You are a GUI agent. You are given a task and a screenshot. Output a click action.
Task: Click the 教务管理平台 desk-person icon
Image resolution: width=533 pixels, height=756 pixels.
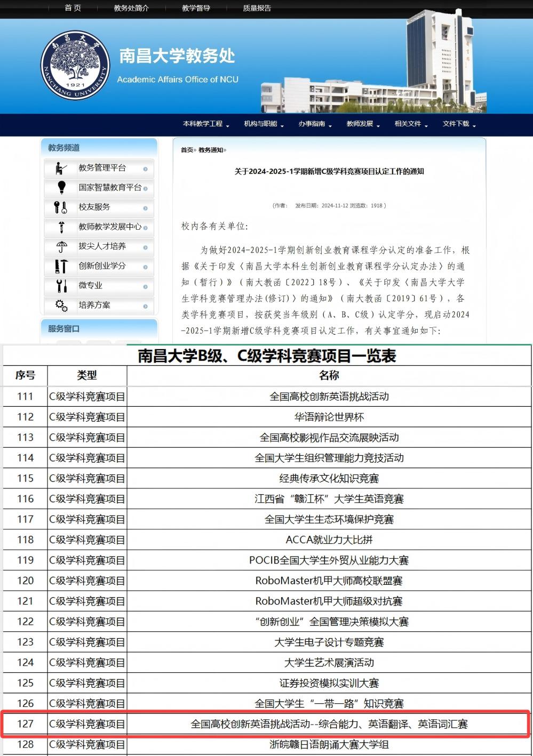61,168
